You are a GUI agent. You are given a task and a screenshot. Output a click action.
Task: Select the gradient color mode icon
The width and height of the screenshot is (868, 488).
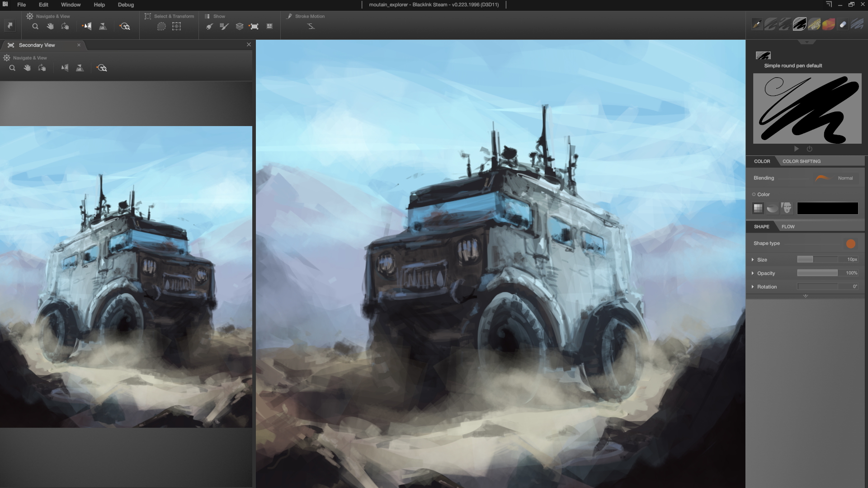pos(773,208)
